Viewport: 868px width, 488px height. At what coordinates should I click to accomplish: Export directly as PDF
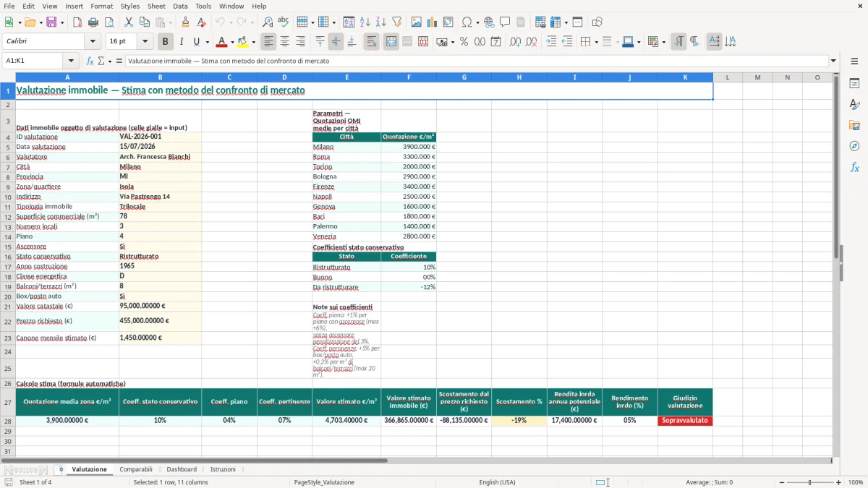point(77,22)
